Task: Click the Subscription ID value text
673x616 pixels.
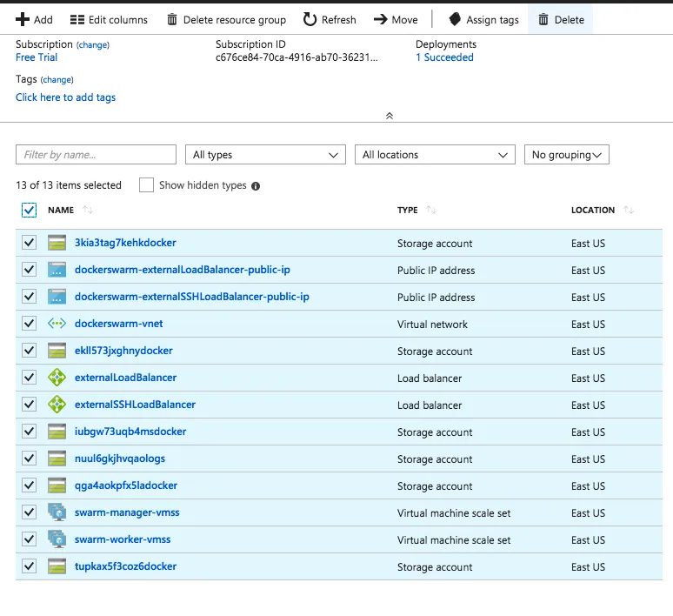Action: pos(297,57)
